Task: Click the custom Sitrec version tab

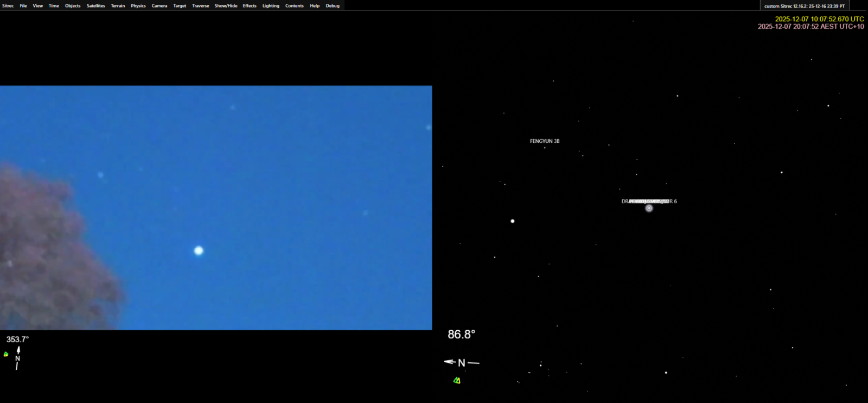Action: pyautogui.click(x=804, y=6)
